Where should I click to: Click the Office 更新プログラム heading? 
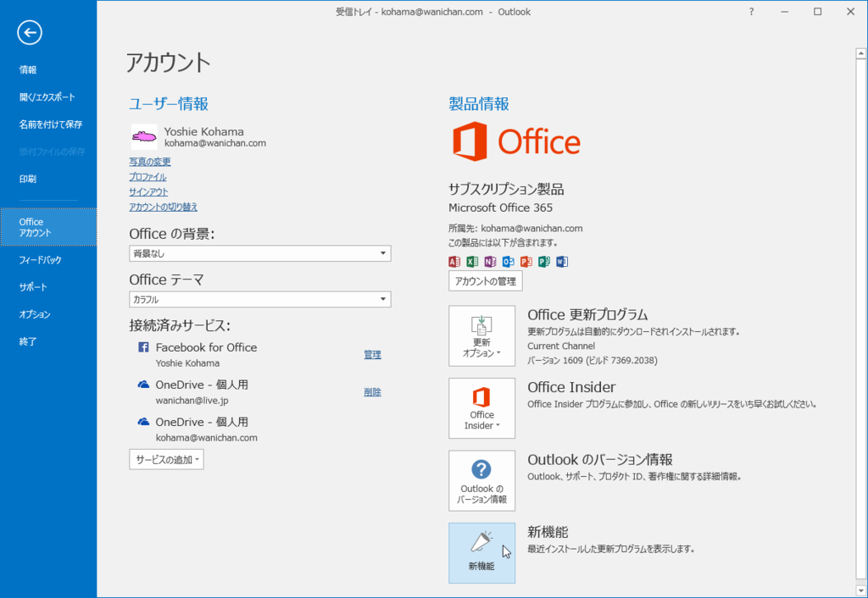pyautogui.click(x=587, y=315)
